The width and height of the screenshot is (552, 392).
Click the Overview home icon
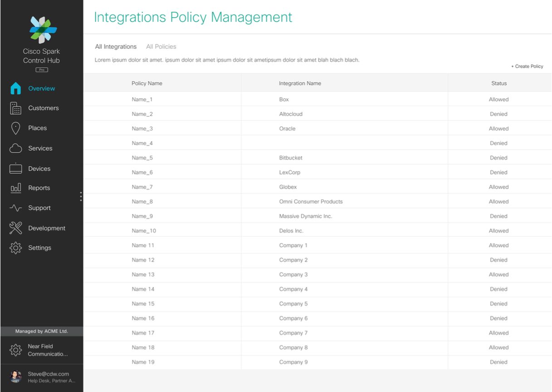click(x=16, y=89)
